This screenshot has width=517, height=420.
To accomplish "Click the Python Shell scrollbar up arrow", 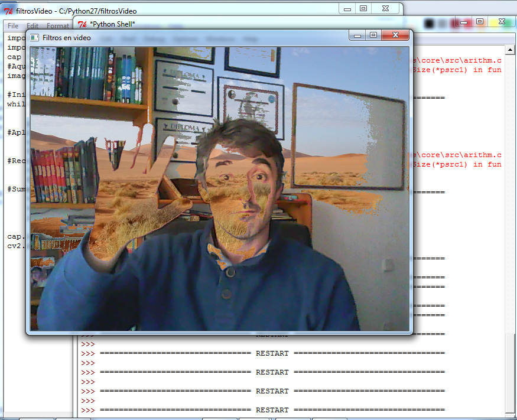I will tap(510, 50).
